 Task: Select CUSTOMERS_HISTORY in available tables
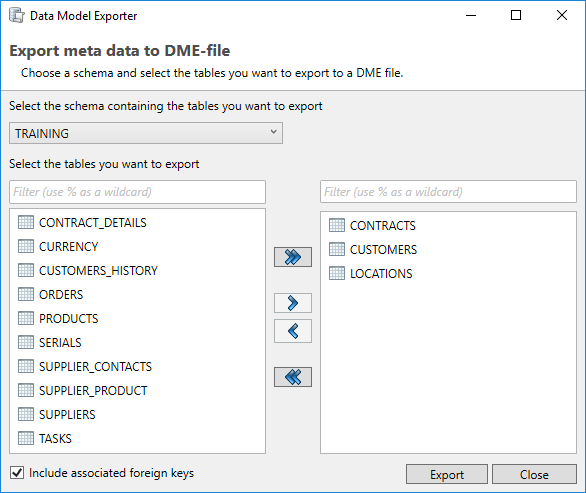[98, 271]
